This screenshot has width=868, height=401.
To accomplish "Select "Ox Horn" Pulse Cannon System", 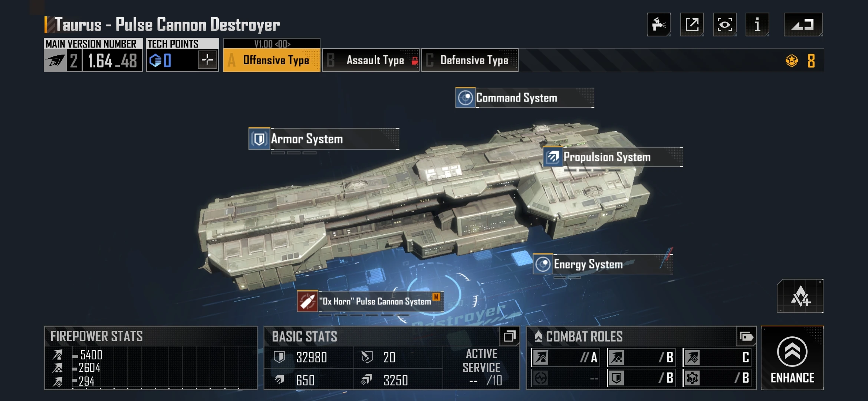I will [370, 301].
